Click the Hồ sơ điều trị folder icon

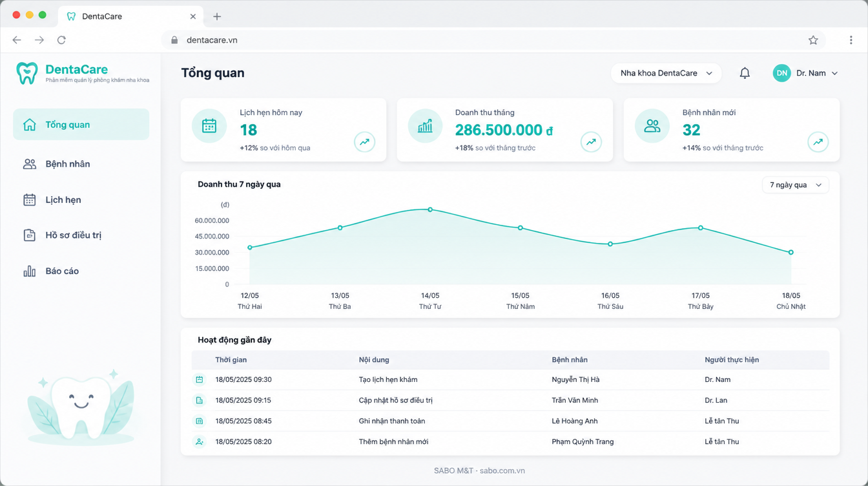[x=30, y=235]
